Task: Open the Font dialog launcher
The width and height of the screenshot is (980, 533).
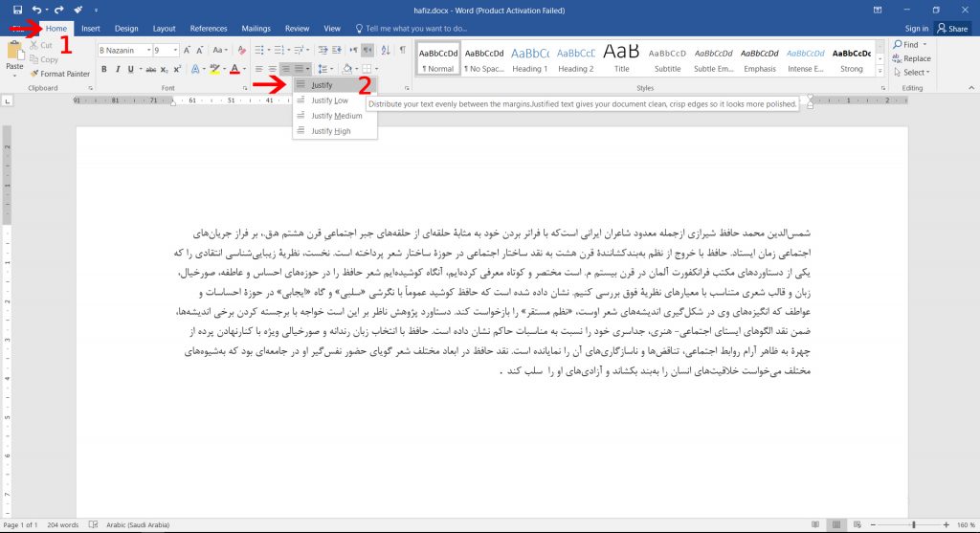Action: (x=244, y=89)
